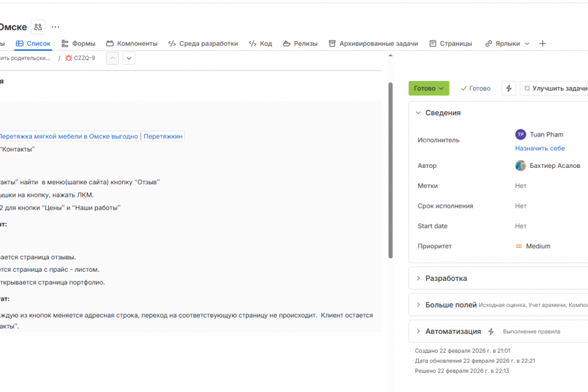588x392 pixels.
Task: Collapse the Сведения section
Action: tap(418, 113)
